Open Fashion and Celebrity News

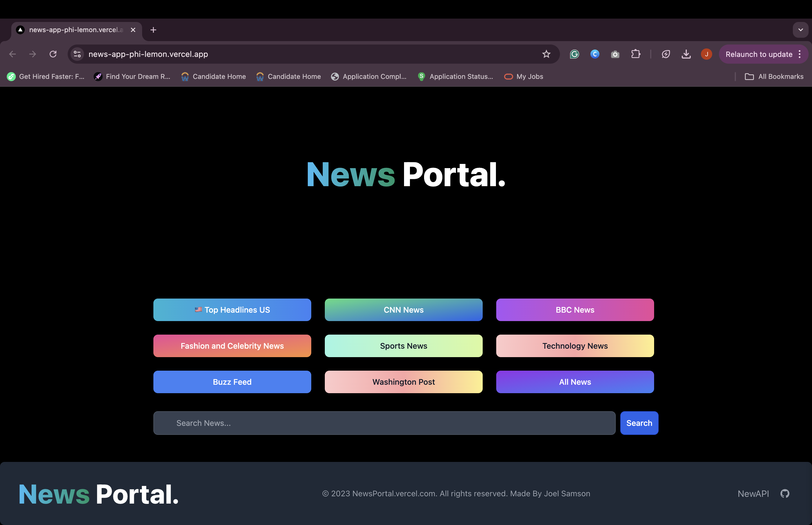232,345
